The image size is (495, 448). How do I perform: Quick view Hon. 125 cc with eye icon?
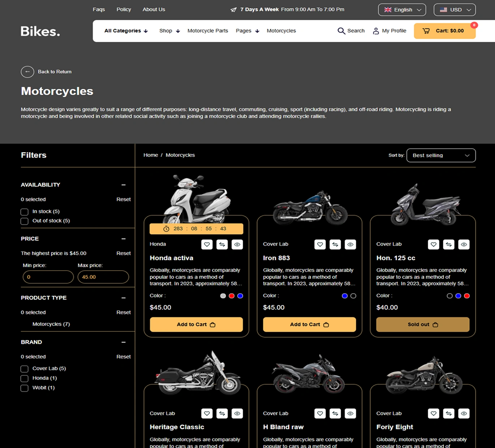[x=464, y=245]
